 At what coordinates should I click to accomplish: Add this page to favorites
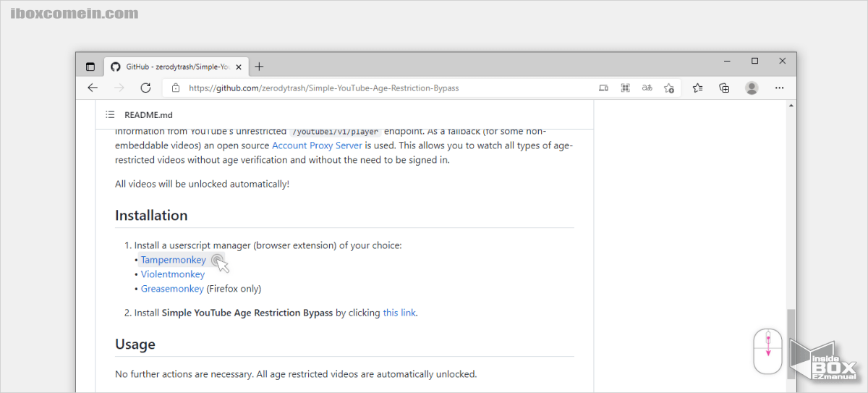(x=669, y=88)
